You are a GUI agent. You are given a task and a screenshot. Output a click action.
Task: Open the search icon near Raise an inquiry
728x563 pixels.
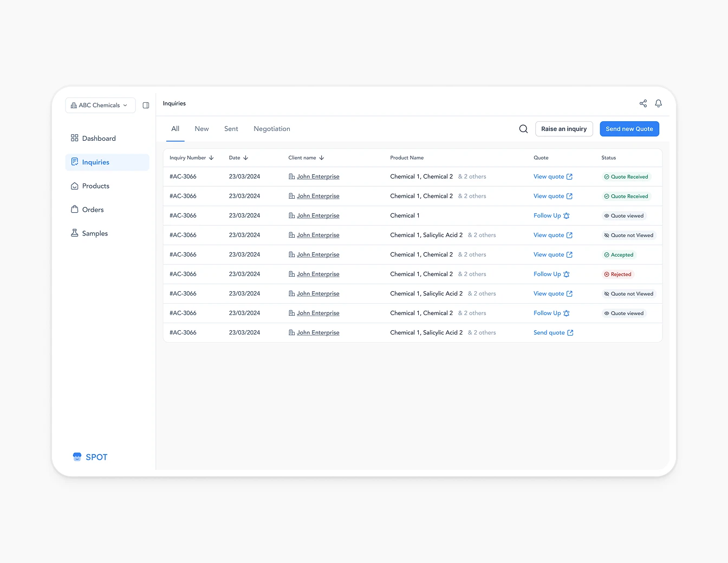(523, 129)
